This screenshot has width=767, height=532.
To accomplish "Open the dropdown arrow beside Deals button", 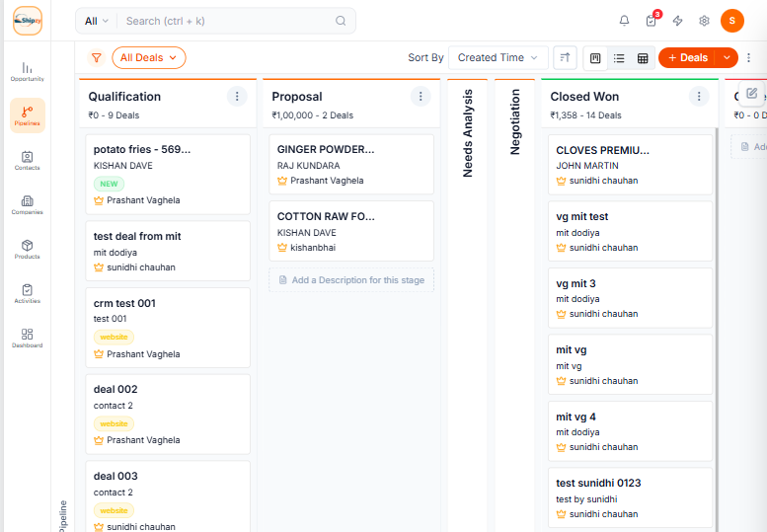I will (727, 57).
